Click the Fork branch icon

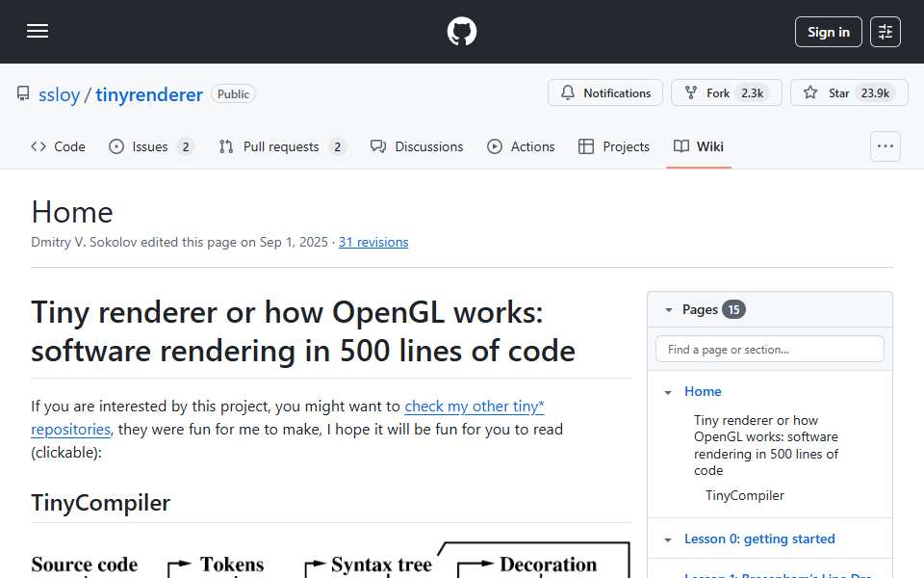coord(691,92)
